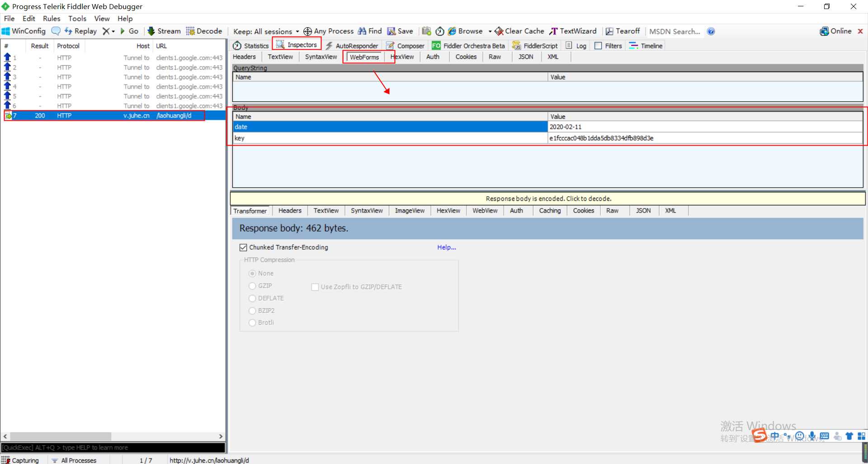Image resolution: width=868 pixels, height=464 pixels.
Task: Click All Processes filter in status bar
Action: [x=74, y=460]
